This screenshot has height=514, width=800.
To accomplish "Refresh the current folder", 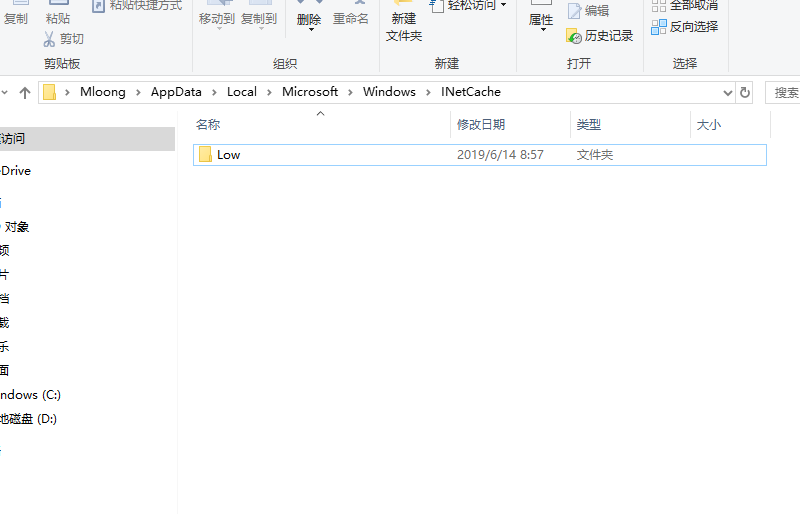I will point(745,92).
